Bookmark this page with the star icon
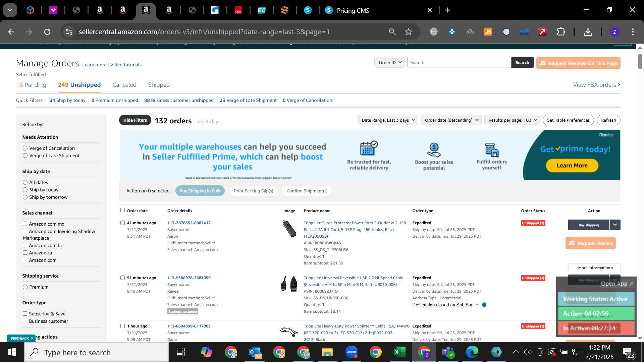644x362 pixels. pos(408,32)
